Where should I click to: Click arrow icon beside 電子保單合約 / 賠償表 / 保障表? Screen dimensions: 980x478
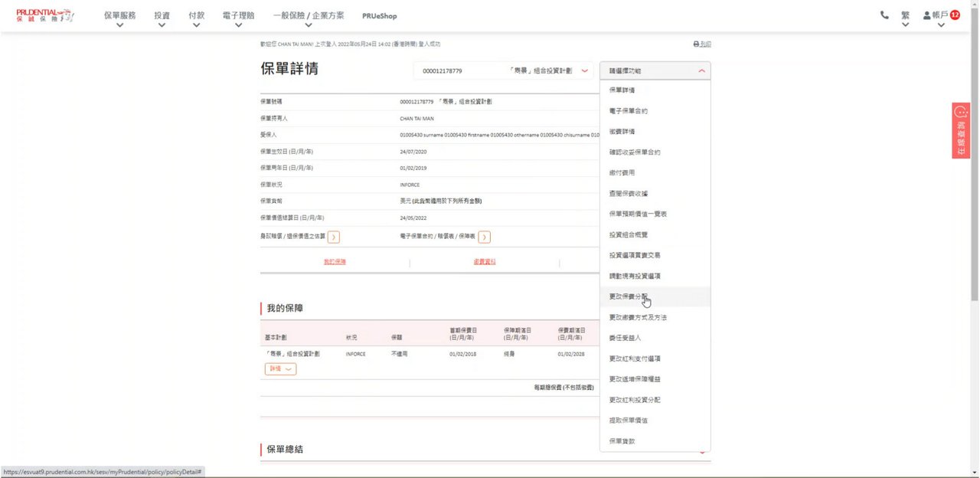pyautogui.click(x=485, y=237)
